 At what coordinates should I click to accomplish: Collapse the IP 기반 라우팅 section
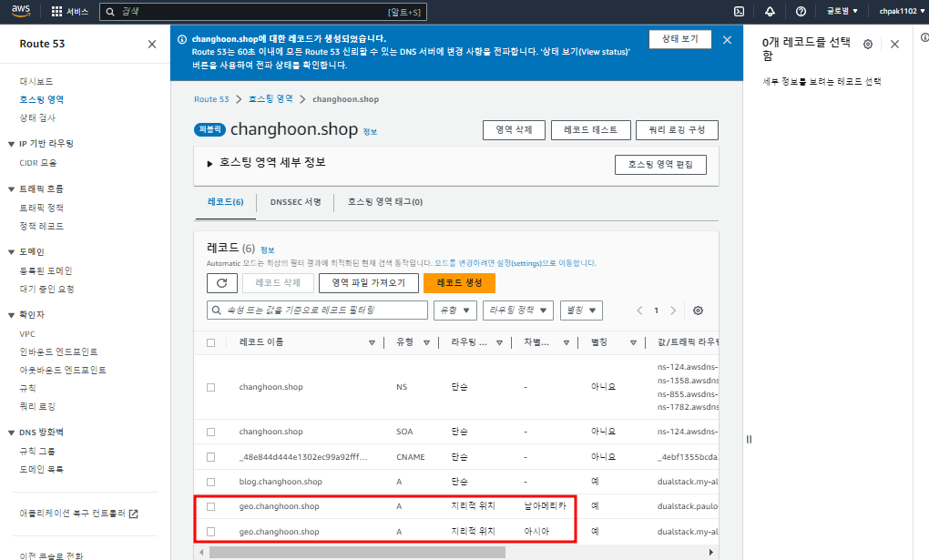[x=11, y=144]
